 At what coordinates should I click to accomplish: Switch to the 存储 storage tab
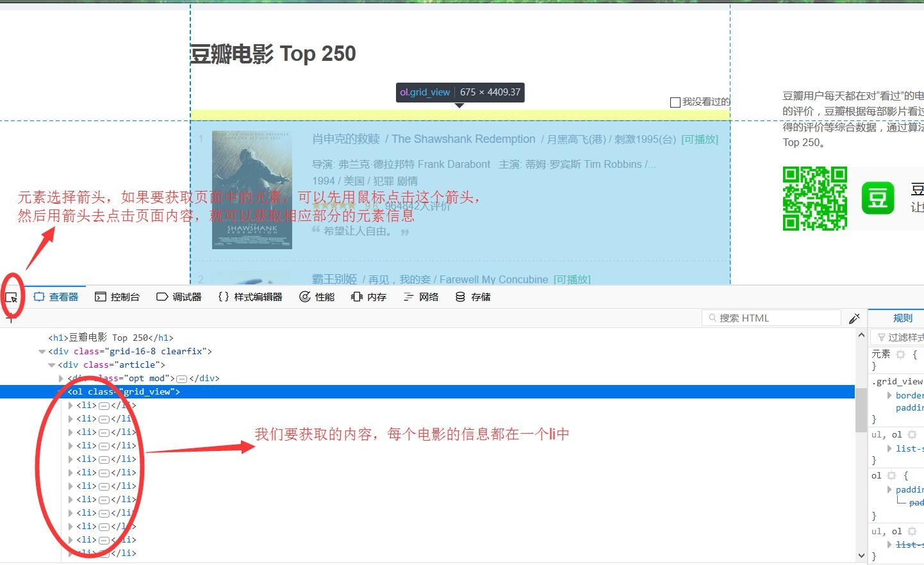pyautogui.click(x=473, y=297)
